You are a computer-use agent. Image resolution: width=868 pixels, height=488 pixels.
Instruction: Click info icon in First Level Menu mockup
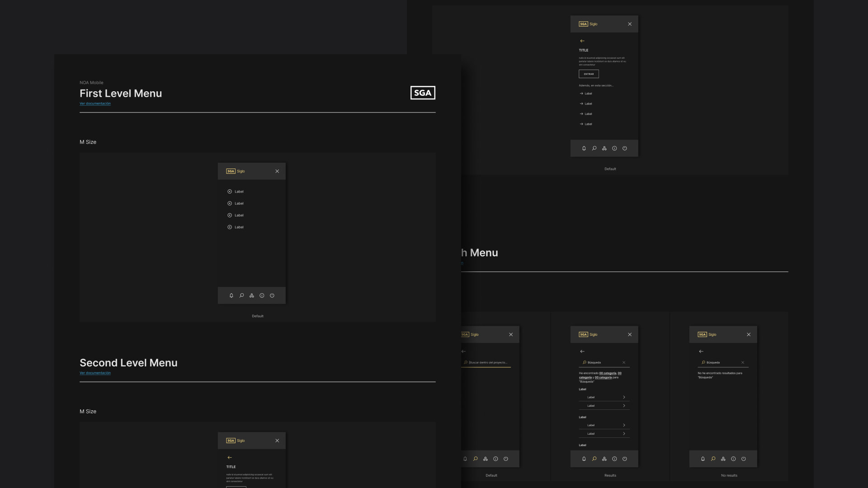pyautogui.click(x=262, y=296)
